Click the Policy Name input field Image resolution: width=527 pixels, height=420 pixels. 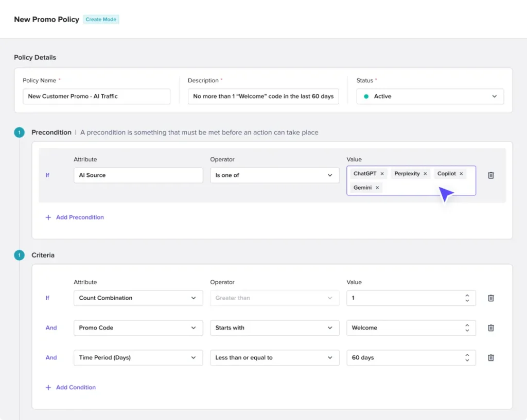96,96
